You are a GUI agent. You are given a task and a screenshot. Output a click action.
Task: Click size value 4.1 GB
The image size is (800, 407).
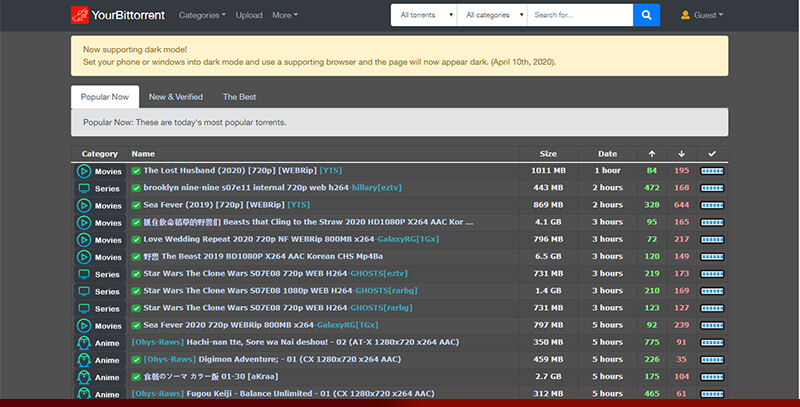pos(548,222)
